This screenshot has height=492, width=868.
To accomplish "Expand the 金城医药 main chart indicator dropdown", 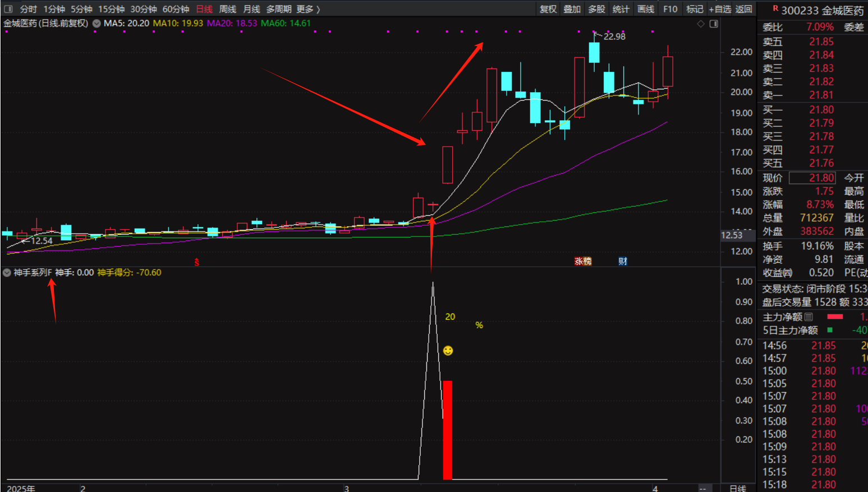I will coord(97,24).
